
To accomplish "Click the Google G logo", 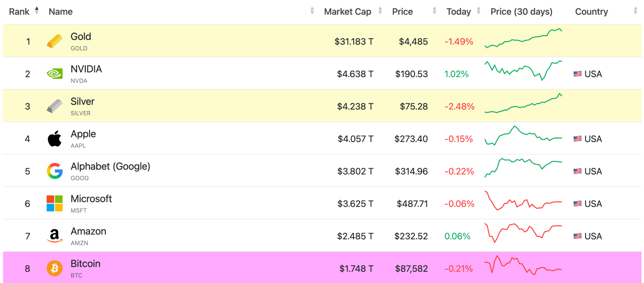I will (54, 171).
